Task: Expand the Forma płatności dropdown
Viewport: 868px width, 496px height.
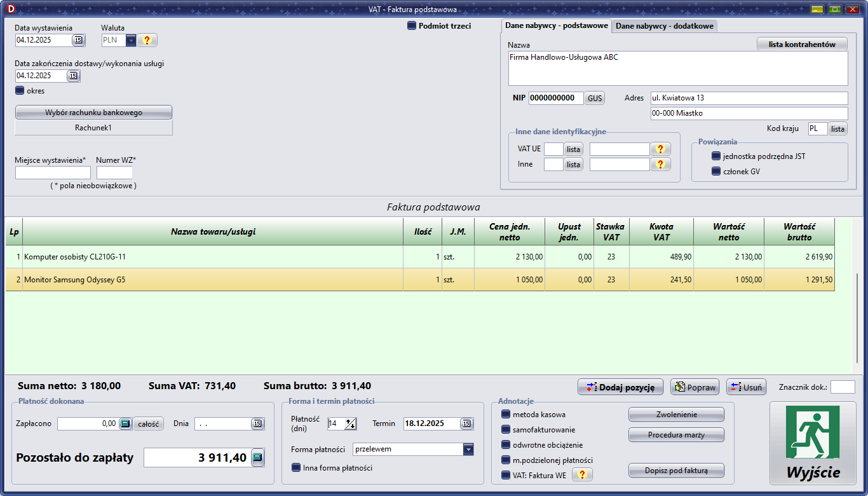Action: pyautogui.click(x=468, y=450)
